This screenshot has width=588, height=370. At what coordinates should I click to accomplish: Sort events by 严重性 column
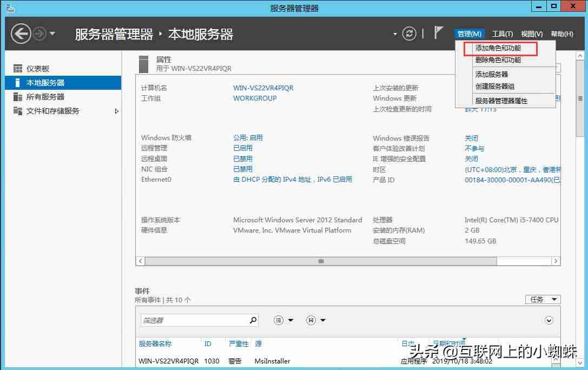tap(239, 343)
